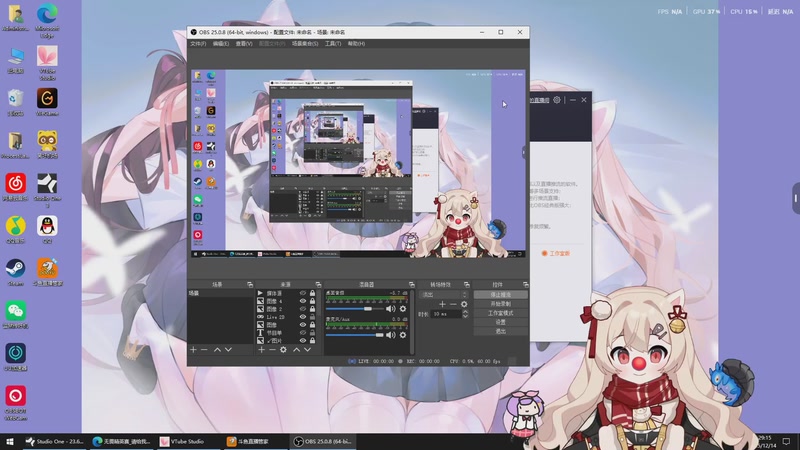Viewport: 800px width, 450px height.
Task: Move scene down in Scenes panel
Action: pos(228,349)
